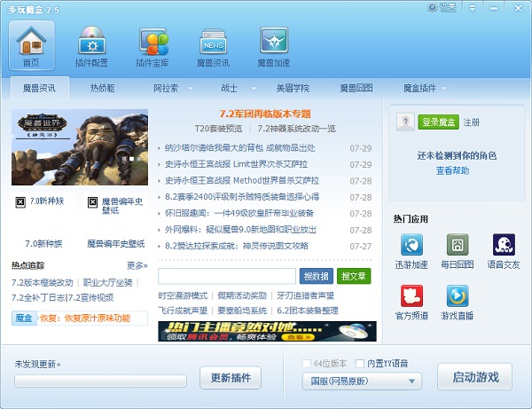Open the 官方频道 app icon

(x=411, y=302)
